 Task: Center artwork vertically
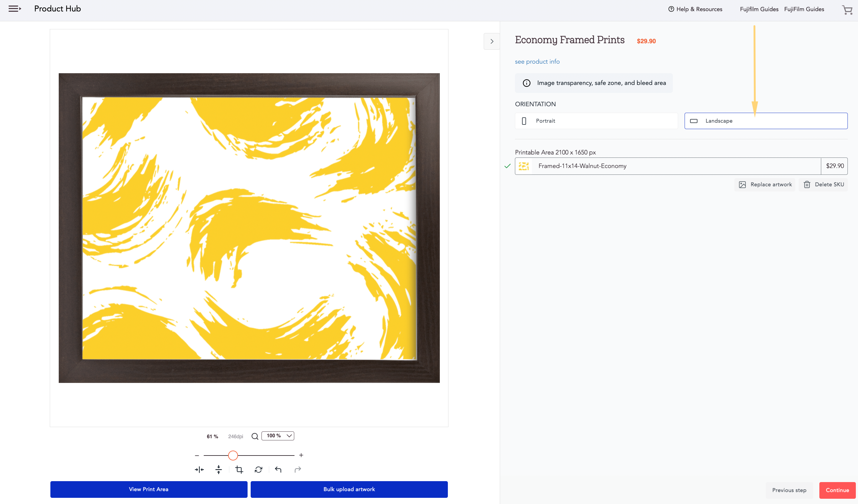pos(219,470)
